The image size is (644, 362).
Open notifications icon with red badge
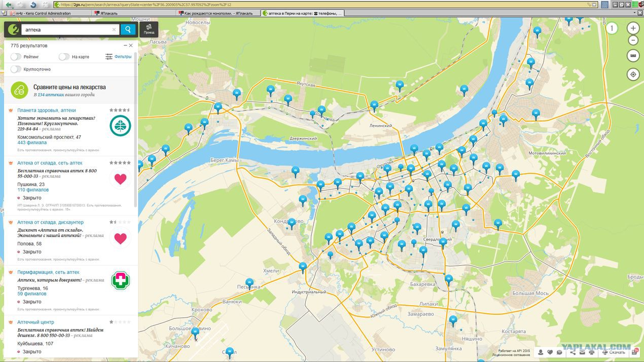(635, 352)
